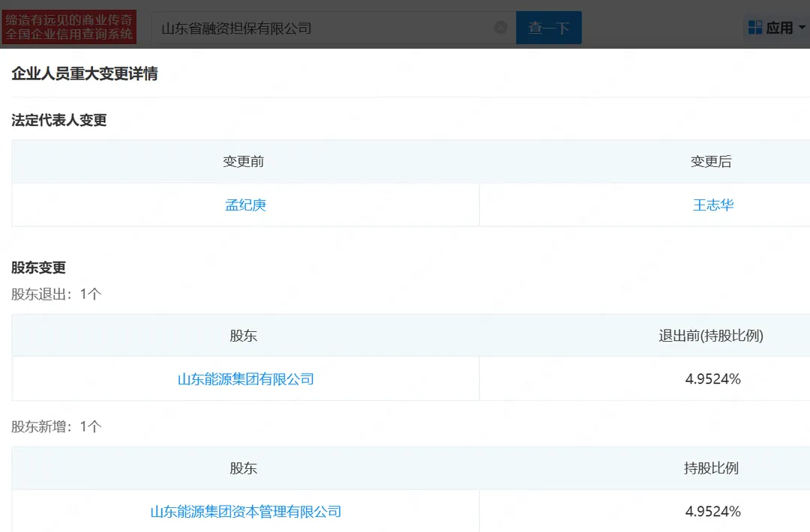Screen dimensions: 810x532
Task: Click the 股东 header in the 股东退出 table
Action: click(x=243, y=336)
